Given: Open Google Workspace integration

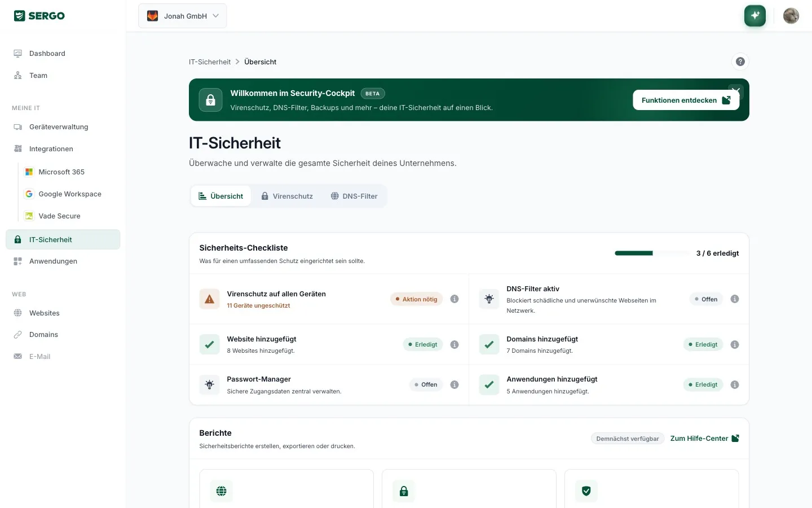Looking at the screenshot, I should [x=70, y=194].
